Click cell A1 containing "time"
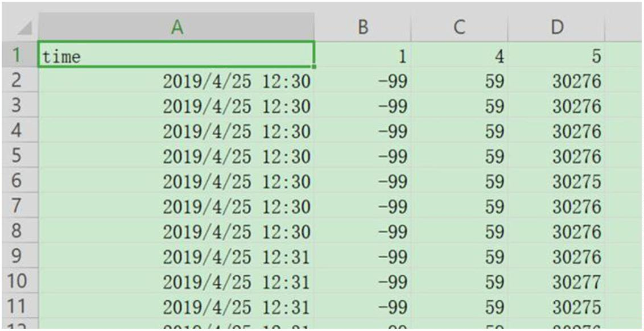The width and height of the screenshot is (644, 331). point(176,56)
